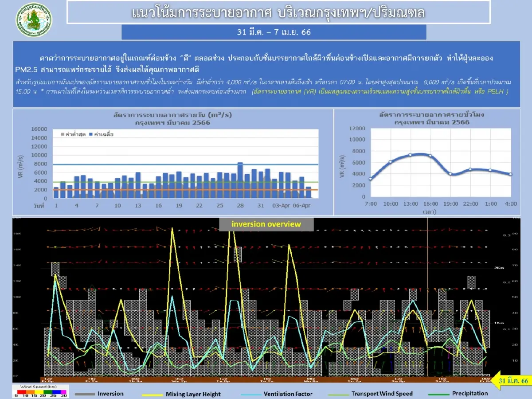532x399 pixels.
Task: Click the date range 31 มี.ค. – 7 เม.ย. 66
Action: [x=274, y=32]
